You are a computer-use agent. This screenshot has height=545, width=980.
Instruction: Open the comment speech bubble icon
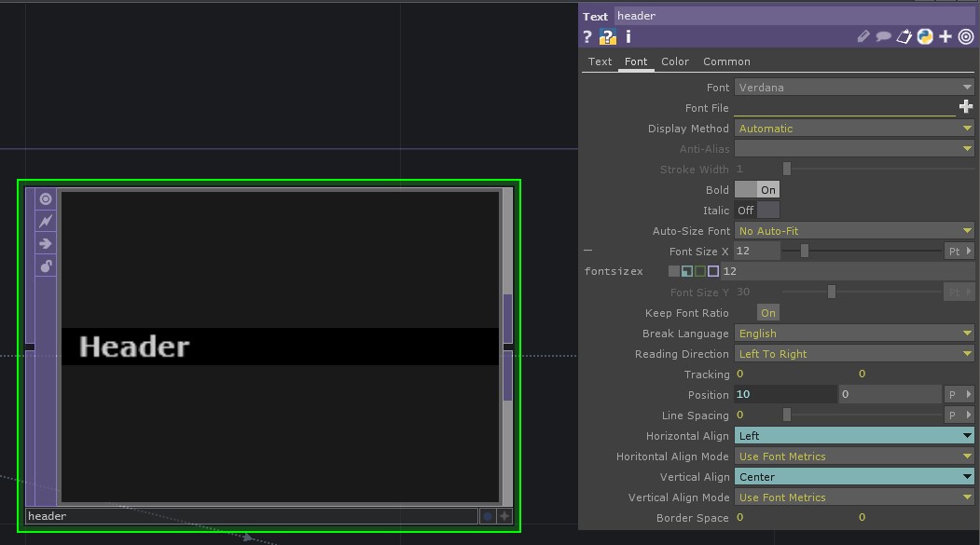(x=883, y=37)
